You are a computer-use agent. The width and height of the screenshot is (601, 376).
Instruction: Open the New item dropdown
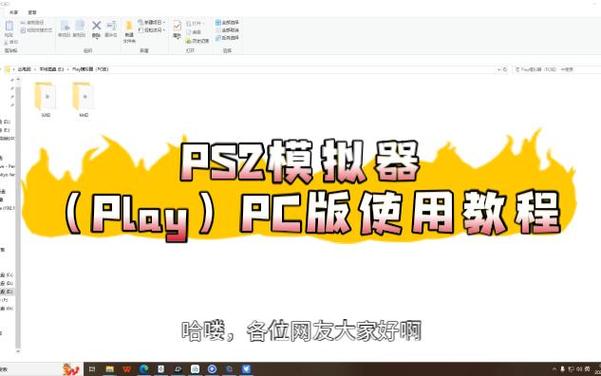click(152, 23)
